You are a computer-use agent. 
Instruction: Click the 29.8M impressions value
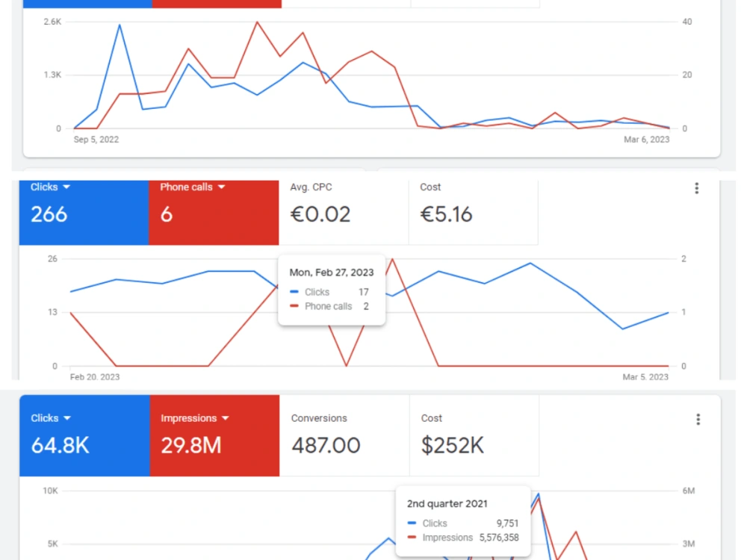(191, 446)
